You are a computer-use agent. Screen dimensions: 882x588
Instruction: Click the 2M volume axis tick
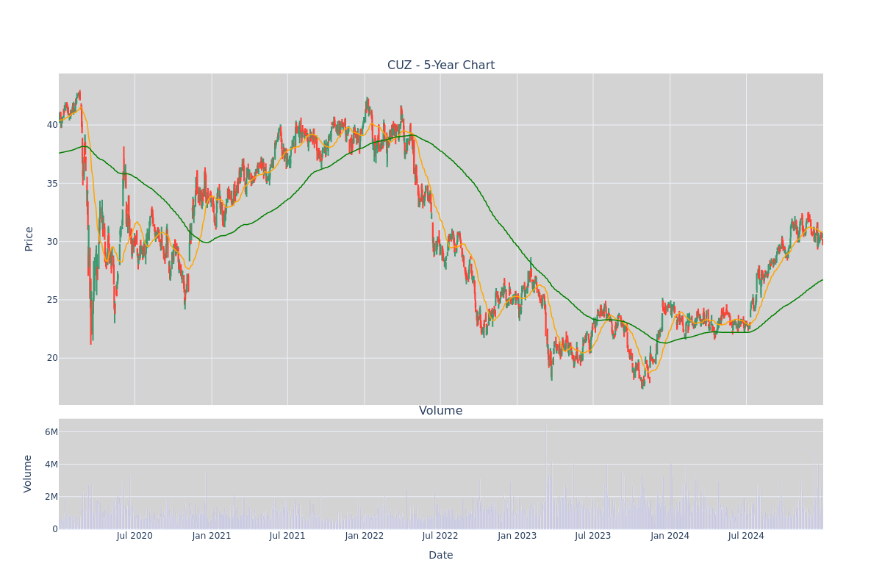(x=51, y=497)
